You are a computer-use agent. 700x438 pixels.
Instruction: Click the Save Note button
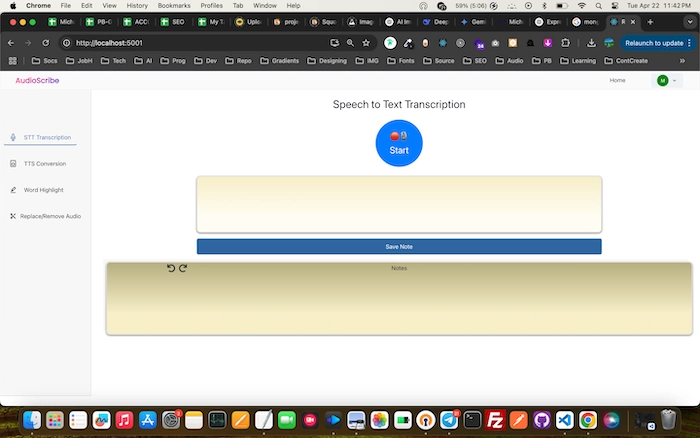pyautogui.click(x=399, y=246)
